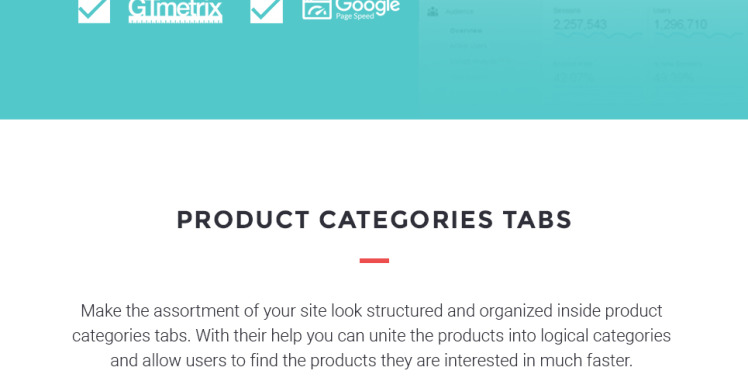Click the paragraph line starting "and allow users"
This screenshot has width=748, height=388.
click(x=371, y=360)
